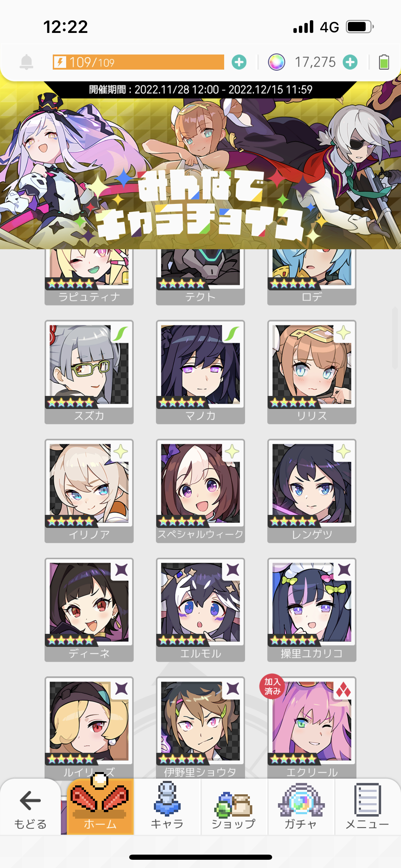Open the メニュー menu
Viewport: 401px width, 868px height.
(x=367, y=806)
